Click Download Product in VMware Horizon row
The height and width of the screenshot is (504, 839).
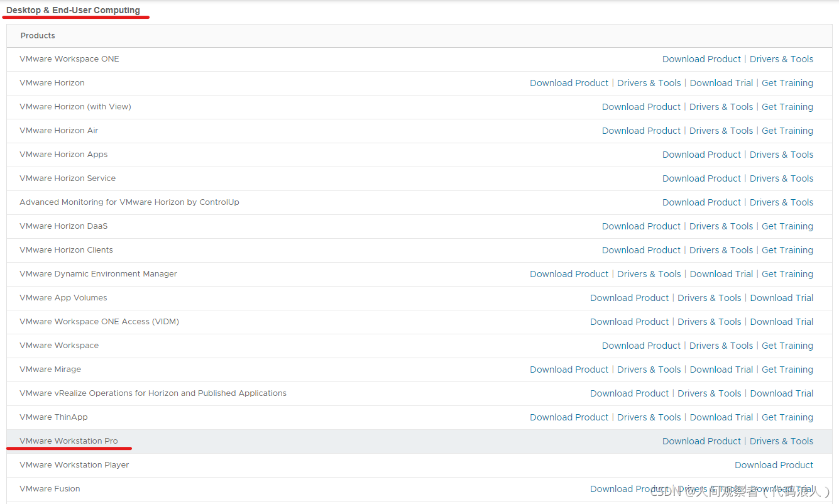569,83
